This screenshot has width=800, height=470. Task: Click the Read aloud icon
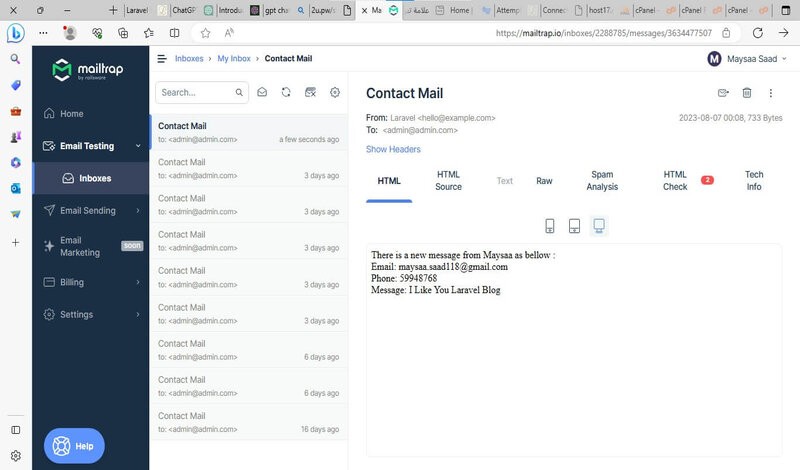(x=229, y=33)
